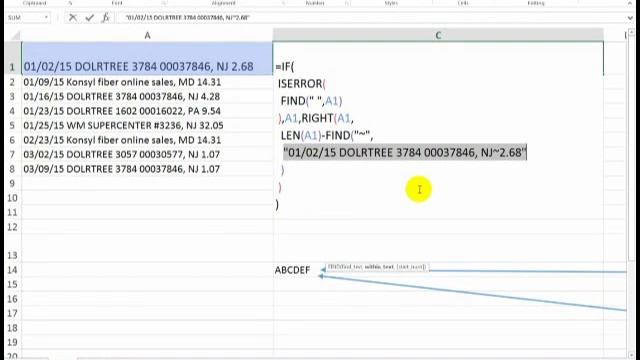Click cell with '01/02/15 DOLRTREE 3784 00037846, NJ 2.68'
Viewport: 640px width, 360px height.
coord(147,58)
